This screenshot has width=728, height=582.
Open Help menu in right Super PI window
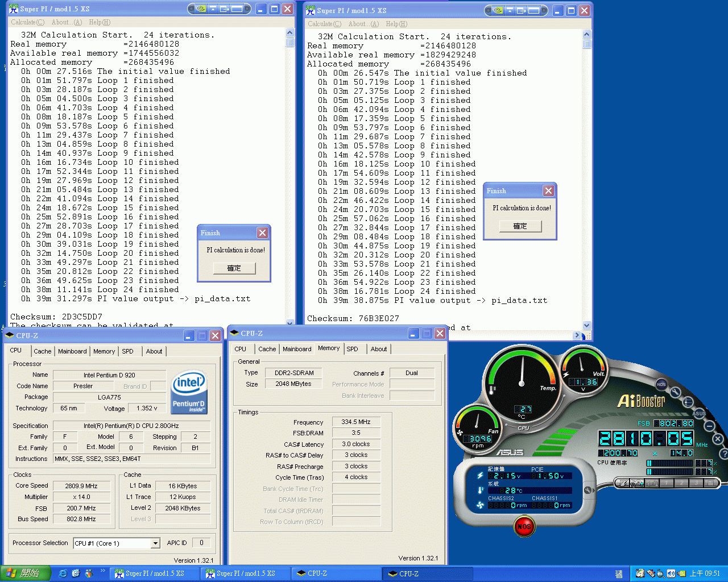click(396, 24)
